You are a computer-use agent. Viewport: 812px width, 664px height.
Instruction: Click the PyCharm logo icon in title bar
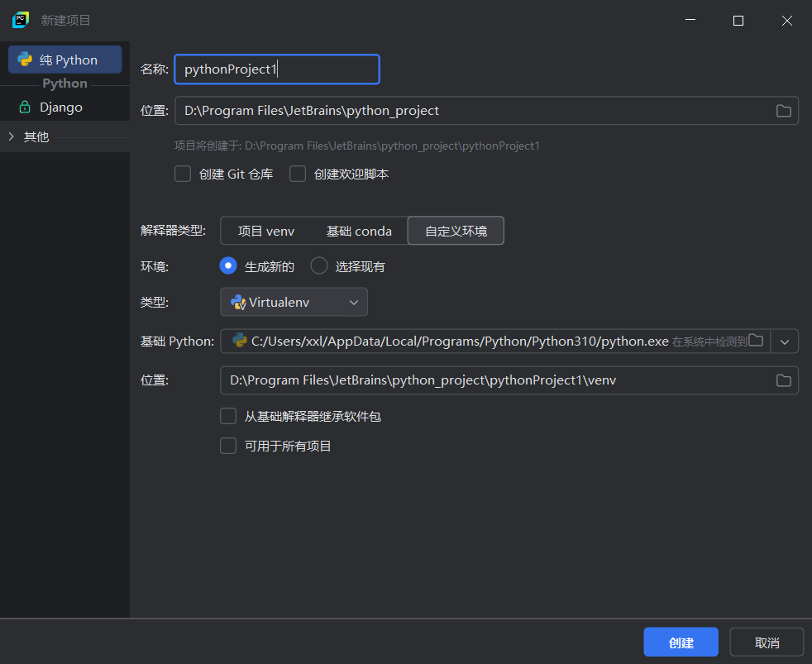tap(21, 20)
